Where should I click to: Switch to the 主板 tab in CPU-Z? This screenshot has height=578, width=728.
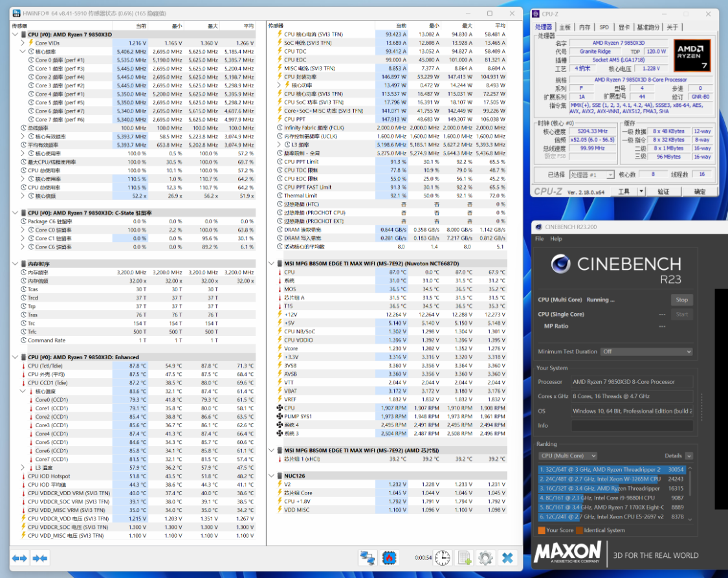tap(564, 27)
